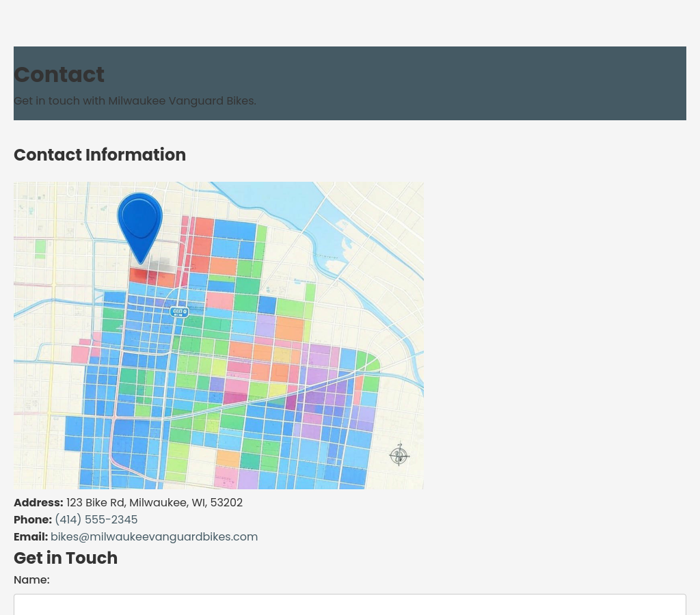Click the blue location pin on the map

(140, 222)
